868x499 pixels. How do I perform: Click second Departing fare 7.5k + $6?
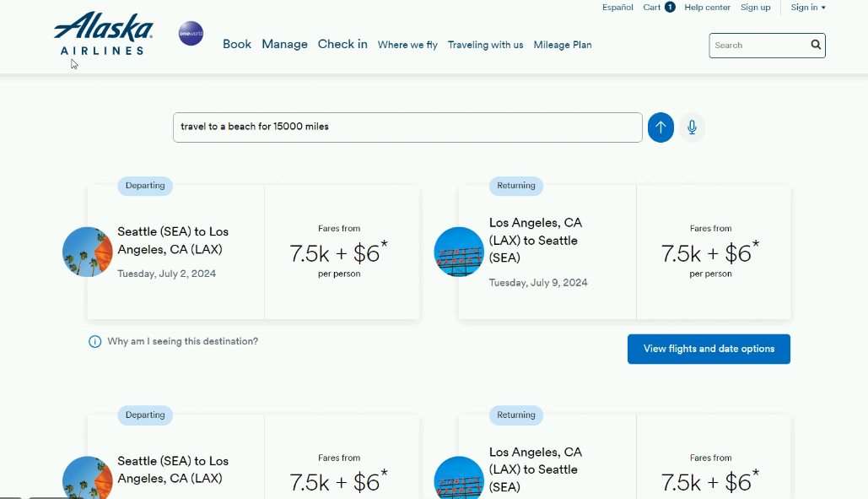click(339, 482)
